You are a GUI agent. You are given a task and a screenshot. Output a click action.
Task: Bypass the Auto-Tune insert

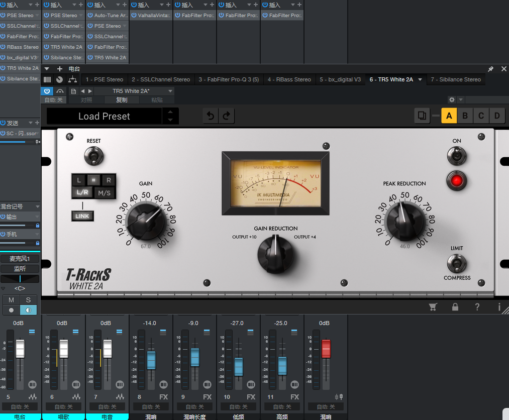point(90,15)
